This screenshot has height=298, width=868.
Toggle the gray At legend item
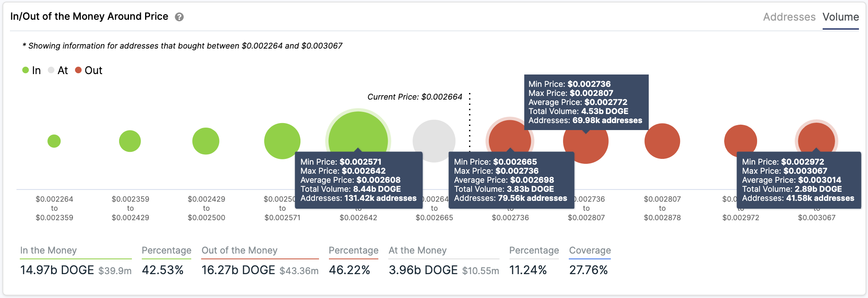coord(58,70)
